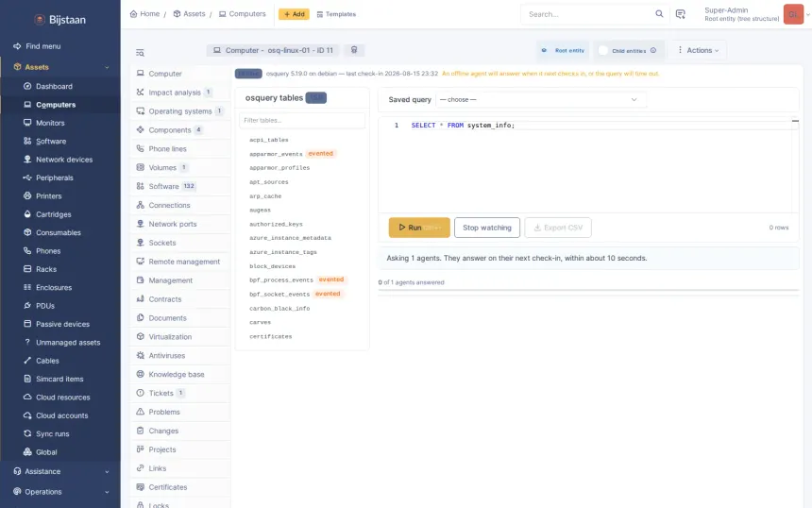Select the certificates osquery table
Image resolution: width=812 pixels, height=508 pixels.
pyautogui.click(x=270, y=336)
